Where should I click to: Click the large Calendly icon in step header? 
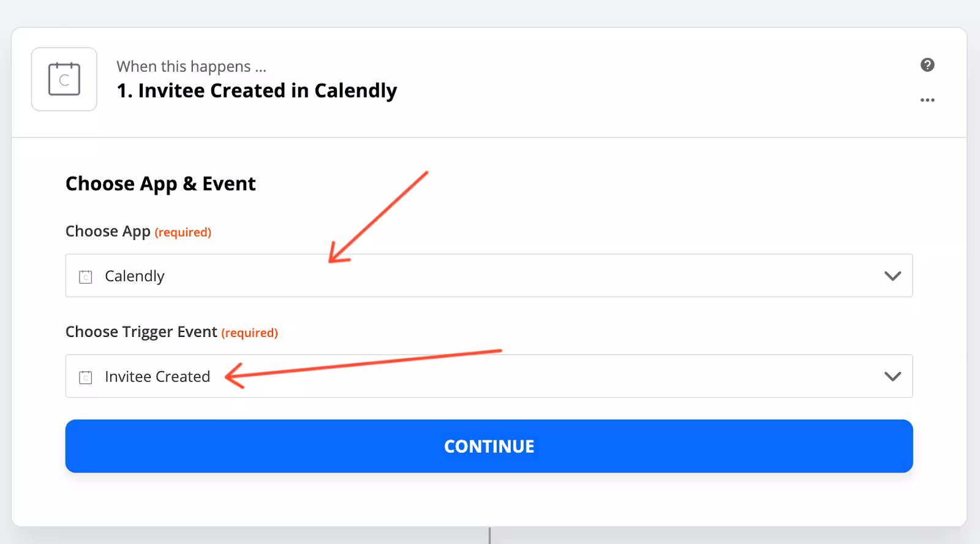click(x=64, y=79)
